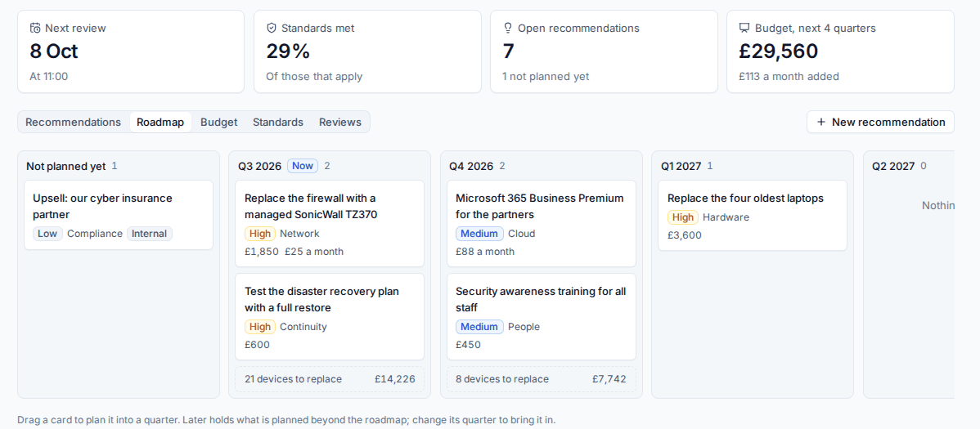Click the High badge on firewall card
Viewport: 980px width, 429px height.
(260, 234)
